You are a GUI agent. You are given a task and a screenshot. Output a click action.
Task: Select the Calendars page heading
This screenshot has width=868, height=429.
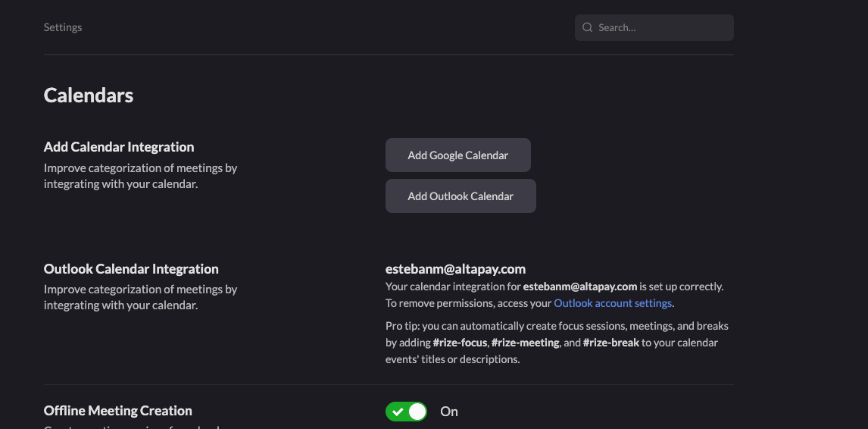(89, 96)
